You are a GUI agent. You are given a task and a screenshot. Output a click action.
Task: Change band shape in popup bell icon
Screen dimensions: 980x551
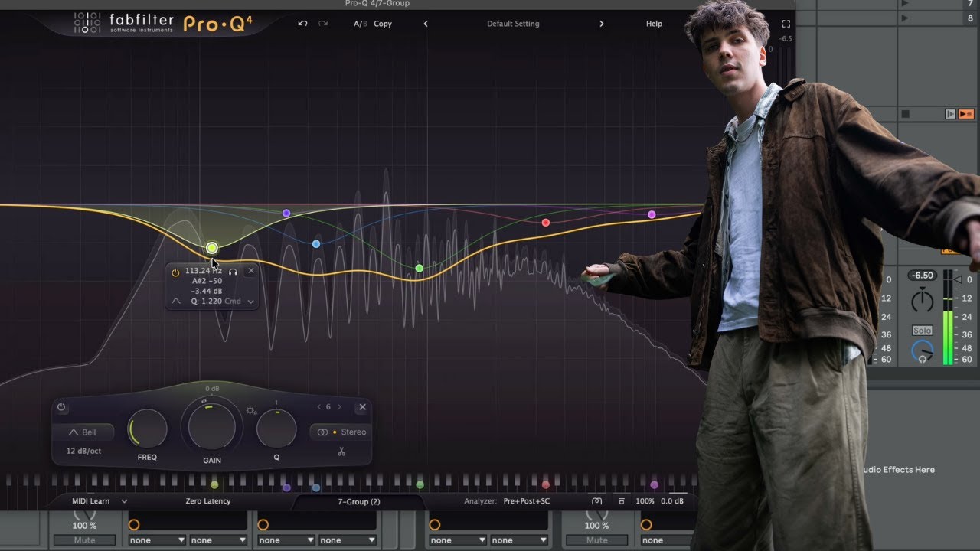coord(176,302)
